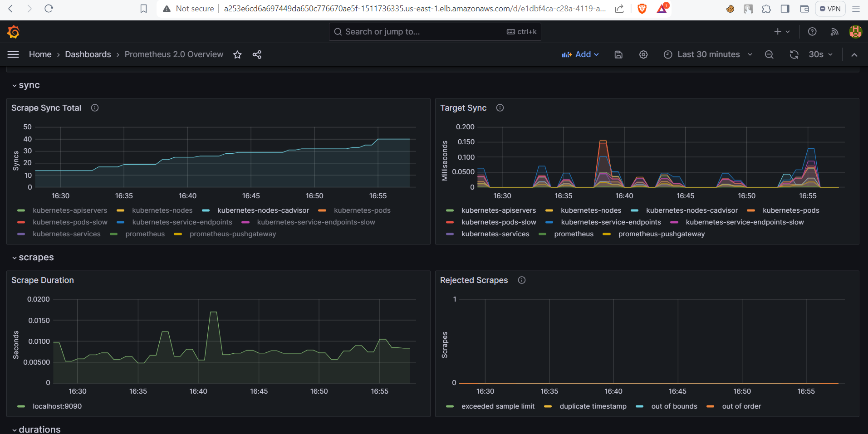Click Prometheus 2.0 Overview breadcrumb
This screenshot has width=868, height=434.
click(x=174, y=54)
